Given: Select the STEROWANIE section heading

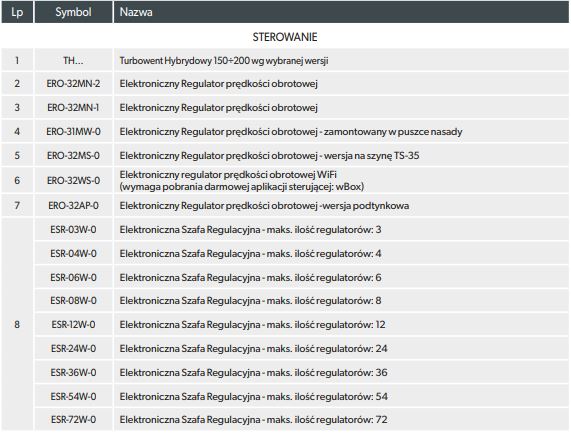Looking at the screenshot, I should pos(285,37).
